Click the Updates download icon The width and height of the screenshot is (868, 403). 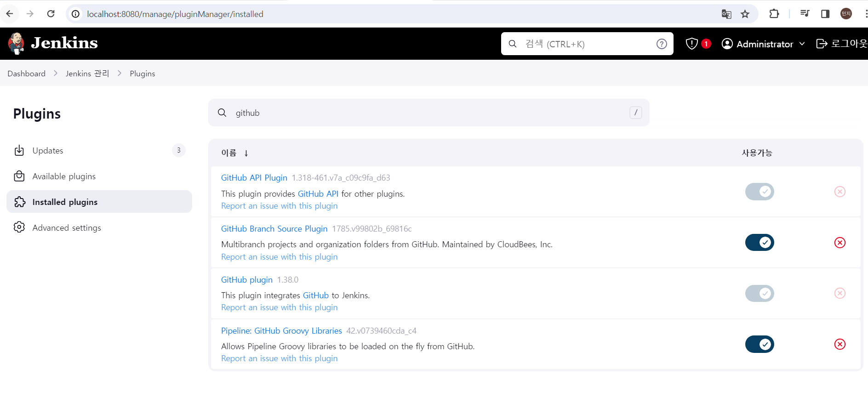click(19, 150)
